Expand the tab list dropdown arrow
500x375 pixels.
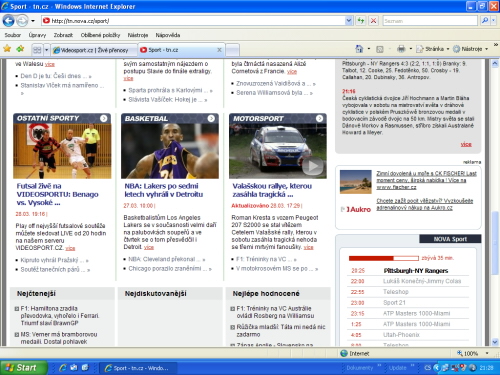click(46, 50)
